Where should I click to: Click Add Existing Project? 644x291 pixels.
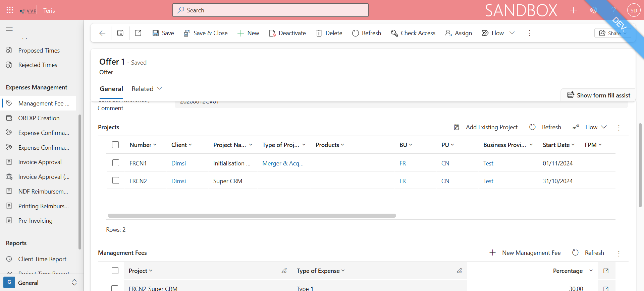pyautogui.click(x=486, y=127)
